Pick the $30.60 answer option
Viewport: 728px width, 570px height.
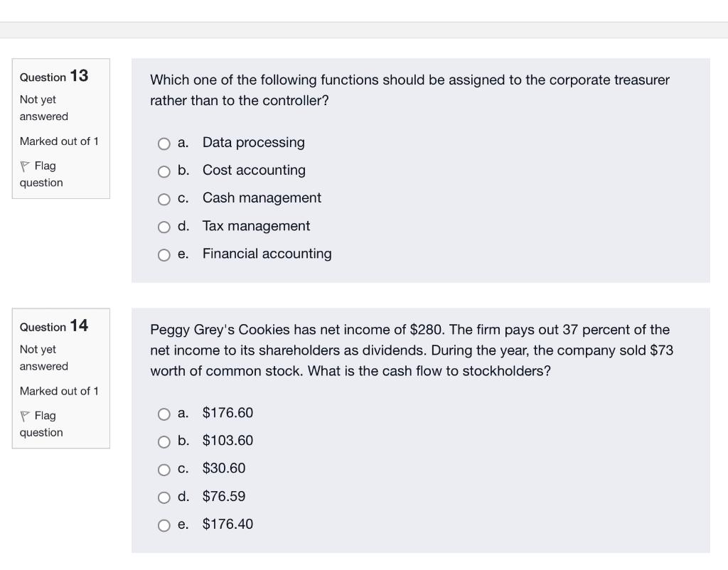164,470
